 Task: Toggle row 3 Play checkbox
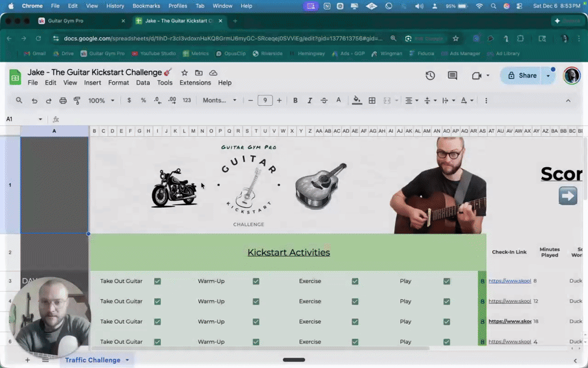click(447, 281)
